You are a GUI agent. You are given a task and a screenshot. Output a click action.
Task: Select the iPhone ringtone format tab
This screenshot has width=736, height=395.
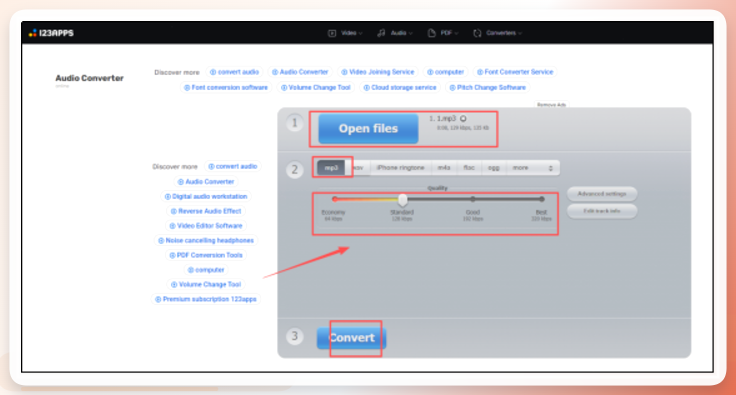400,167
